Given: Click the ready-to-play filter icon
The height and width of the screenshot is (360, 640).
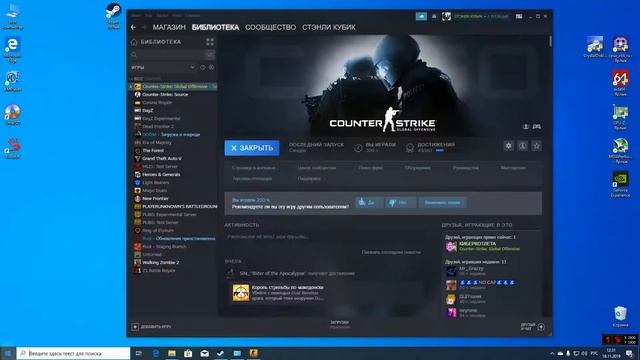Looking at the screenshot, I should pos(211,67).
